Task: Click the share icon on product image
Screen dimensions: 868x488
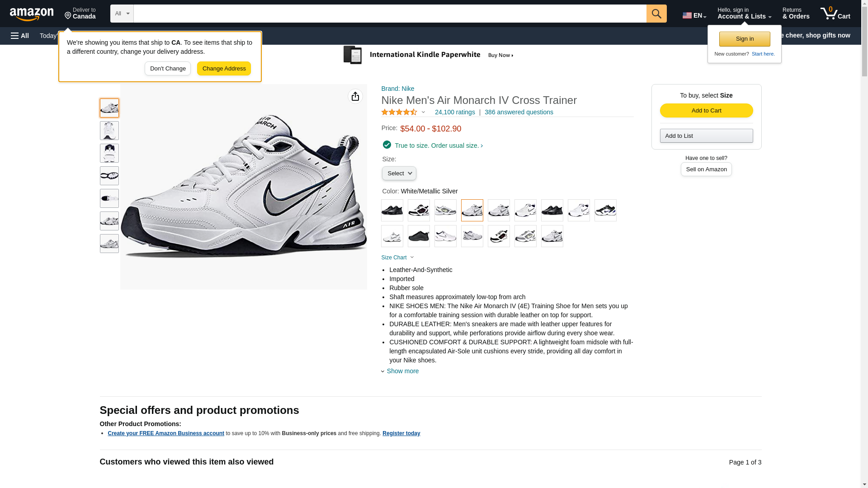Action: coord(355,96)
